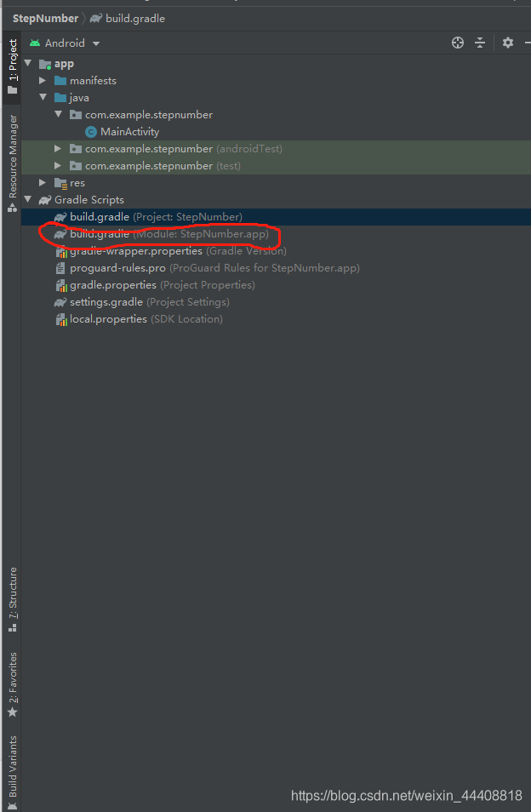531x812 pixels.
Task: Click the gradle.properties file icon
Action: [x=61, y=285]
